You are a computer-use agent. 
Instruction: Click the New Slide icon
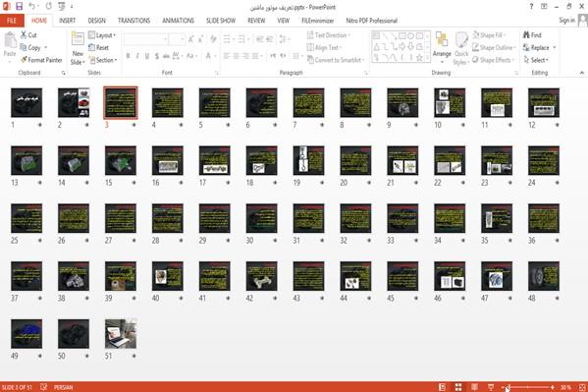pos(78,39)
